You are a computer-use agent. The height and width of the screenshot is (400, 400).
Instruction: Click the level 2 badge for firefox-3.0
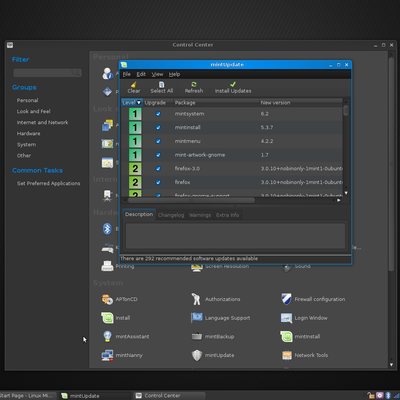pyautogui.click(x=135, y=169)
